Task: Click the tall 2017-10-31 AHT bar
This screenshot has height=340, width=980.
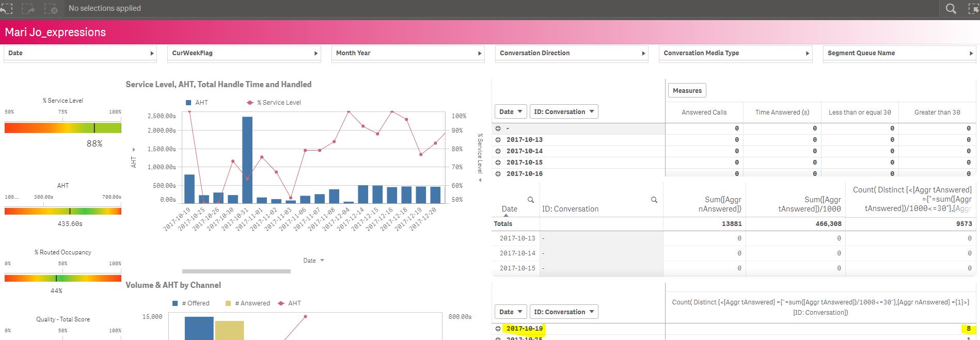Action: [247, 160]
